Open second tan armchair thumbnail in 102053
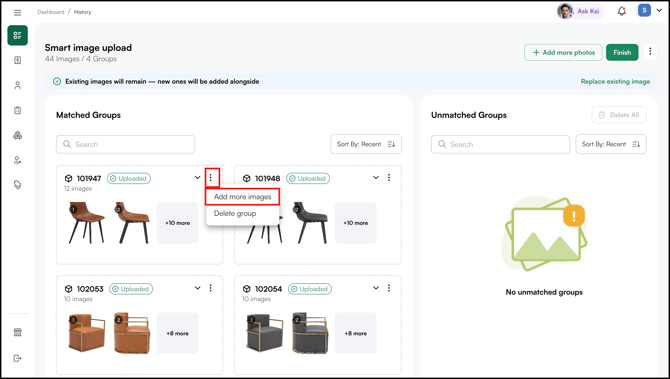Image resolution: width=670 pixels, height=379 pixels. [132, 333]
